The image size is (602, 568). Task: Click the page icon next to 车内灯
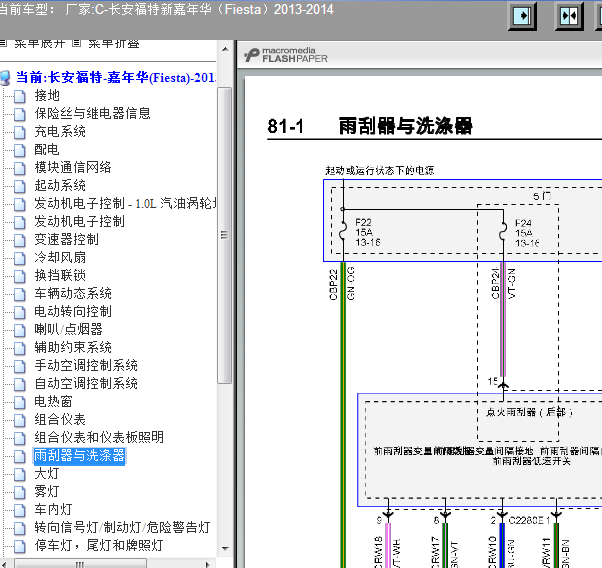[20, 510]
